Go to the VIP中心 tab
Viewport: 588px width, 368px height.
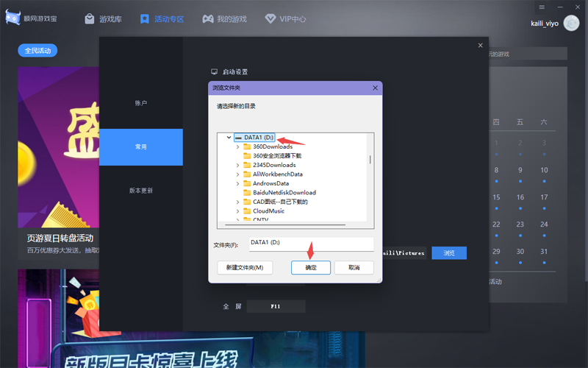pos(285,19)
